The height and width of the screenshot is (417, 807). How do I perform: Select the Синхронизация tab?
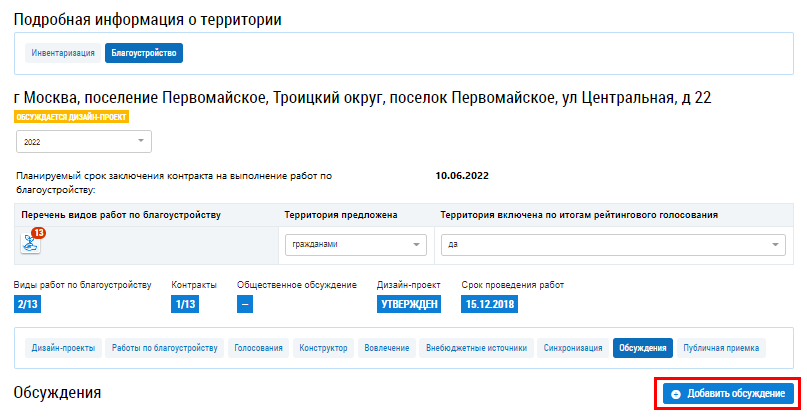(x=573, y=348)
